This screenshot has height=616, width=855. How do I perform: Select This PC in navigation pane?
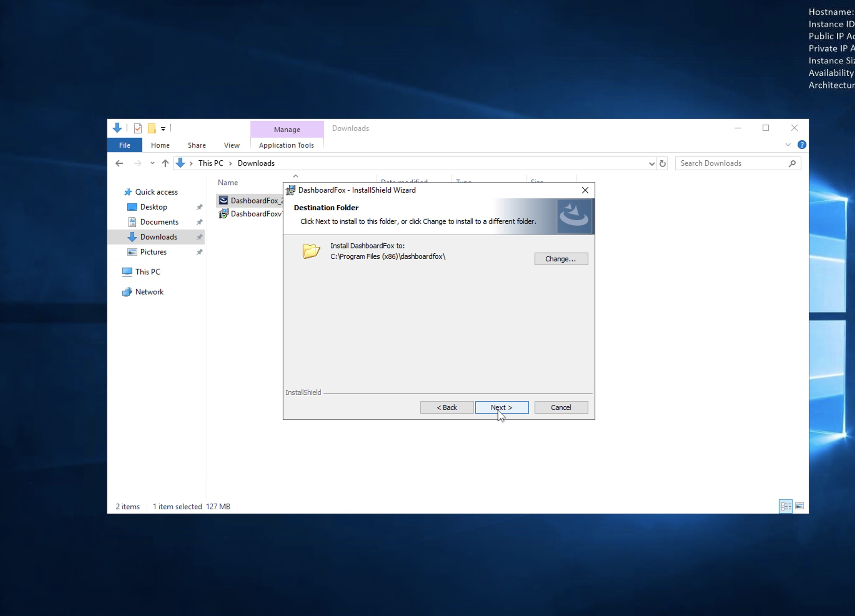tap(147, 272)
